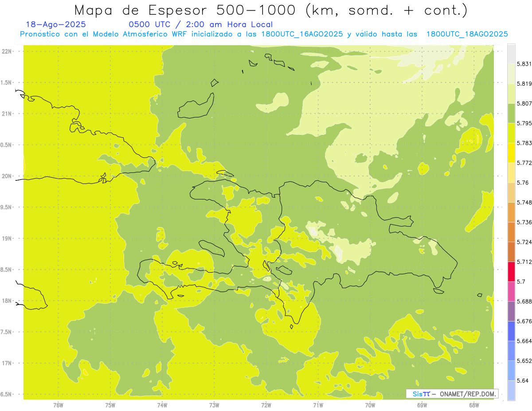The image size is (532, 411).
Task: Click the 71W longitude axis label
Action: pos(318,405)
